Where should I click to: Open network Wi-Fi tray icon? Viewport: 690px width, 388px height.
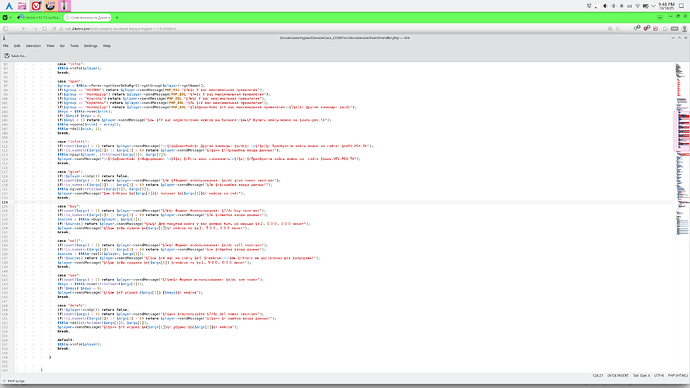(638, 6)
